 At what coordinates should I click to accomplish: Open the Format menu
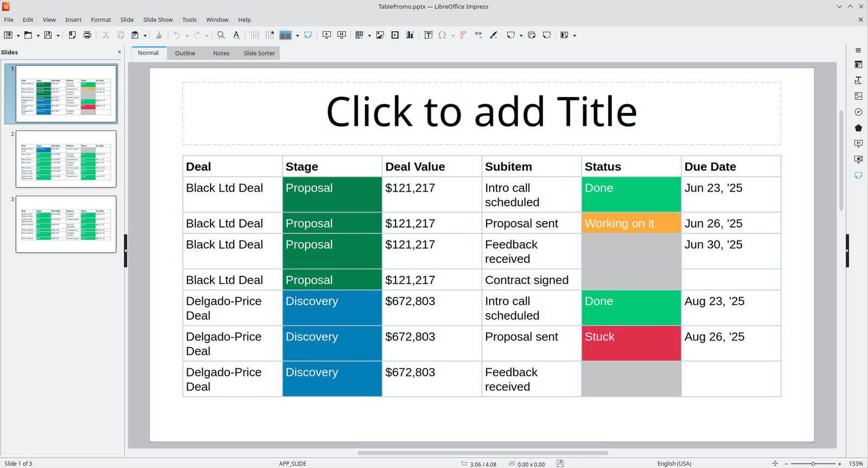coord(101,20)
